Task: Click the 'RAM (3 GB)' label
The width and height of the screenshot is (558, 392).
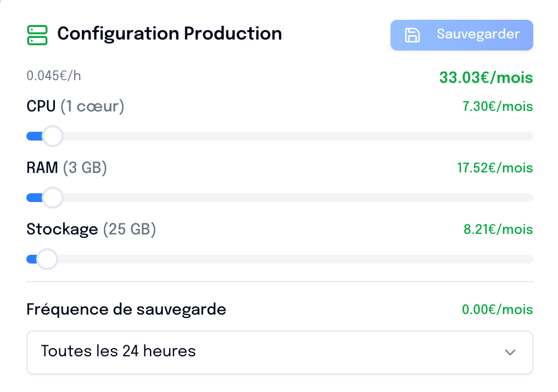Action: (x=66, y=168)
